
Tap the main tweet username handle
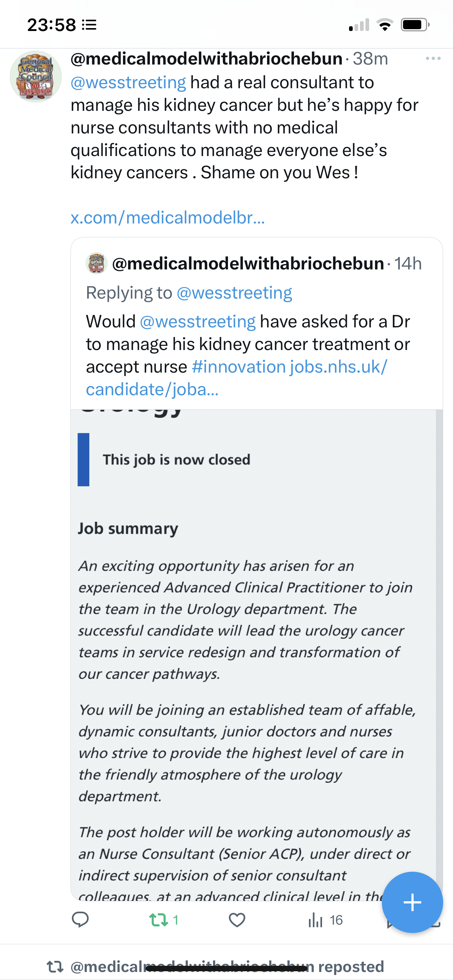click(206, 59)
